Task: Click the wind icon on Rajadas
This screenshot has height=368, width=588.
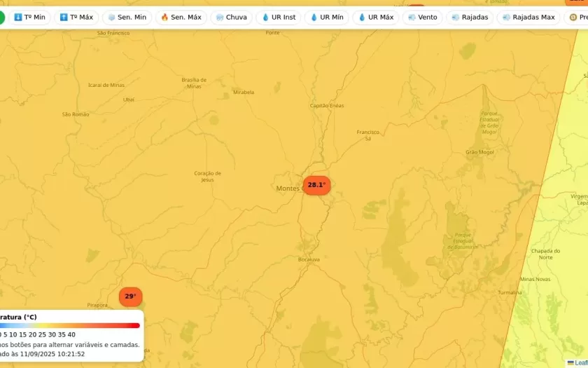Action: coord(456,18)
